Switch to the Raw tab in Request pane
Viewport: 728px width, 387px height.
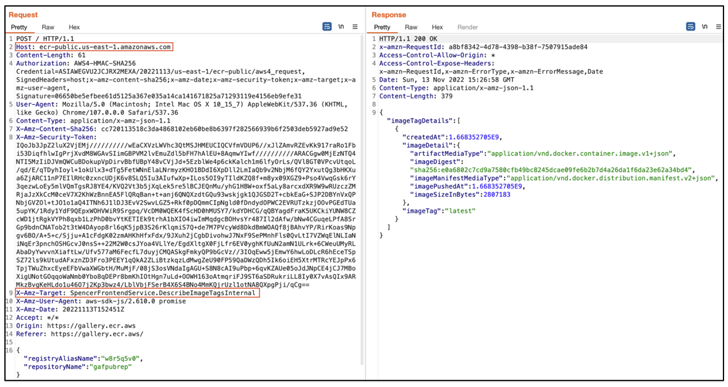(x=48, y=27)
